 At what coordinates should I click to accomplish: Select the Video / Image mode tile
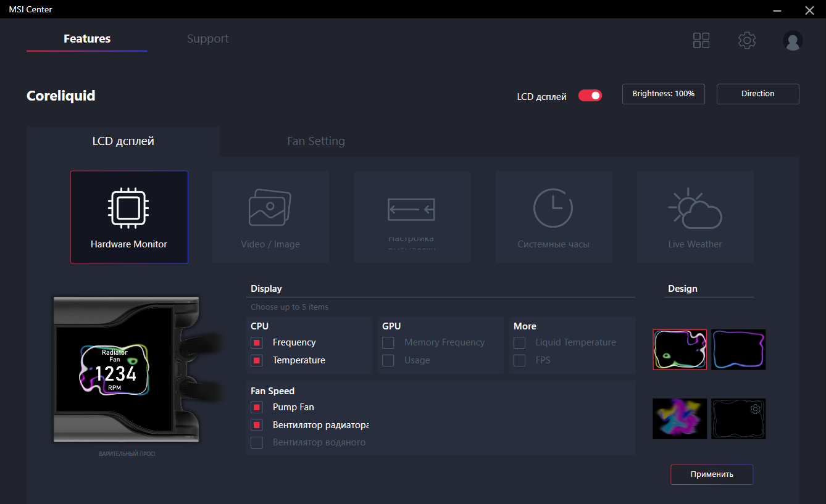(x=270, y=217)
